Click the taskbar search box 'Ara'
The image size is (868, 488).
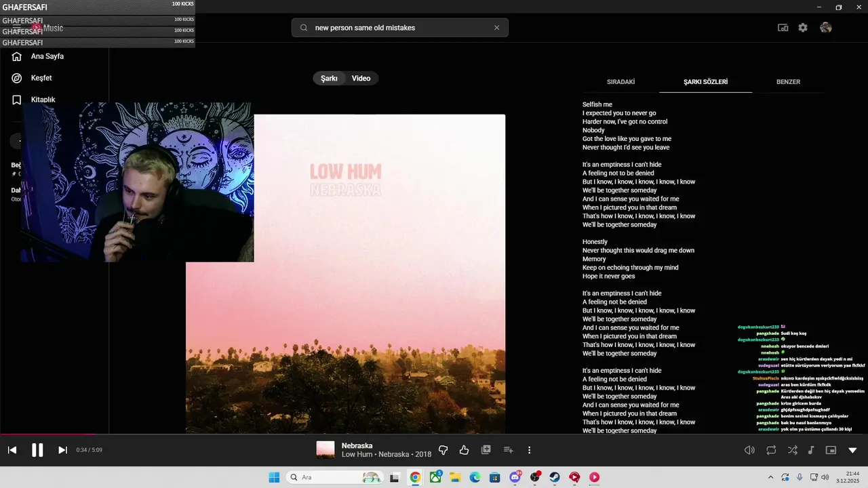pyautogui.click(x=336, y=477)
